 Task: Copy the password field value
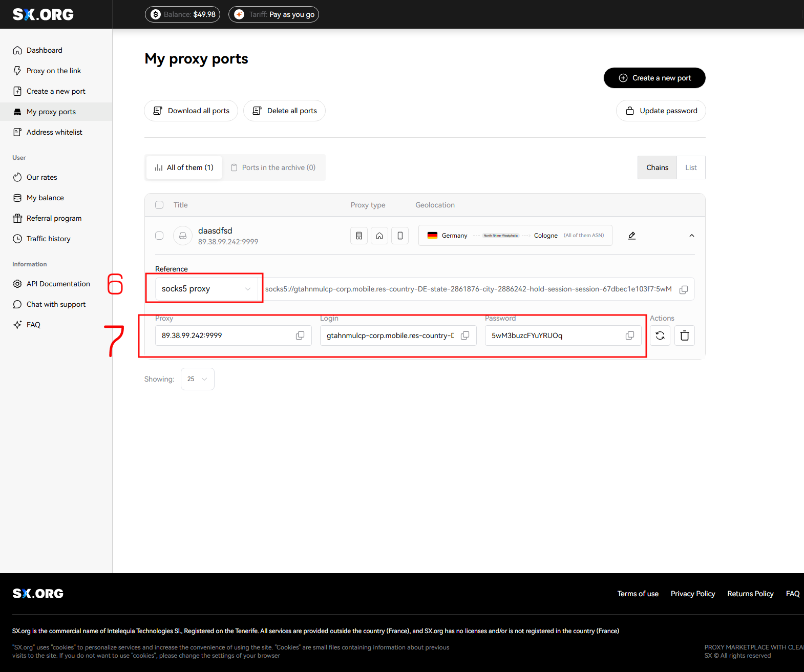pos(630,335)
